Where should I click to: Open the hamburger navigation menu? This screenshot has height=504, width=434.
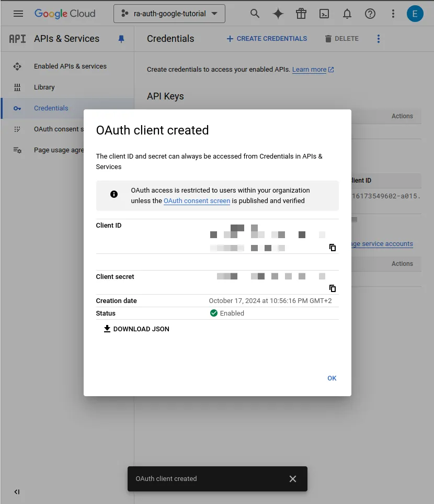click(x=18, y=14)
